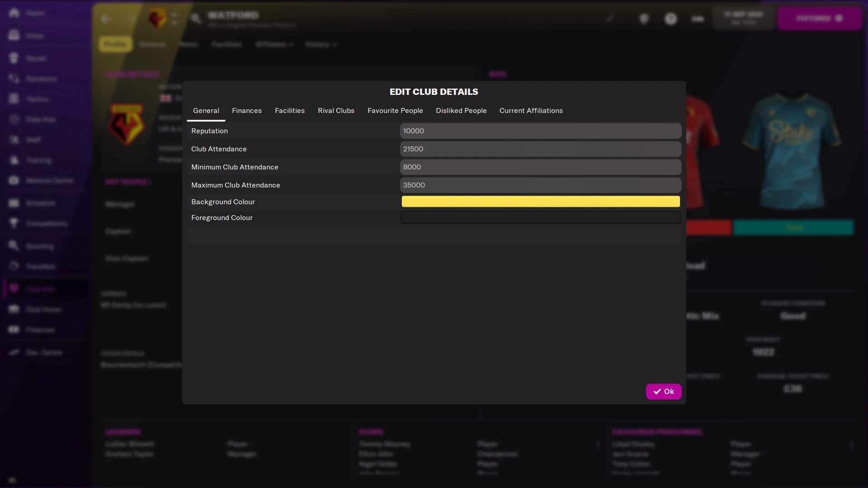Switch to the Rival Clubs tab
868x488 pixels.
tap(335, 110)
